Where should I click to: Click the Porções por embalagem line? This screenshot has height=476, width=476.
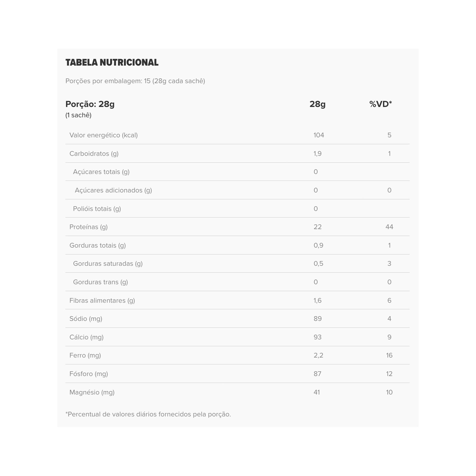coord(135,81)
